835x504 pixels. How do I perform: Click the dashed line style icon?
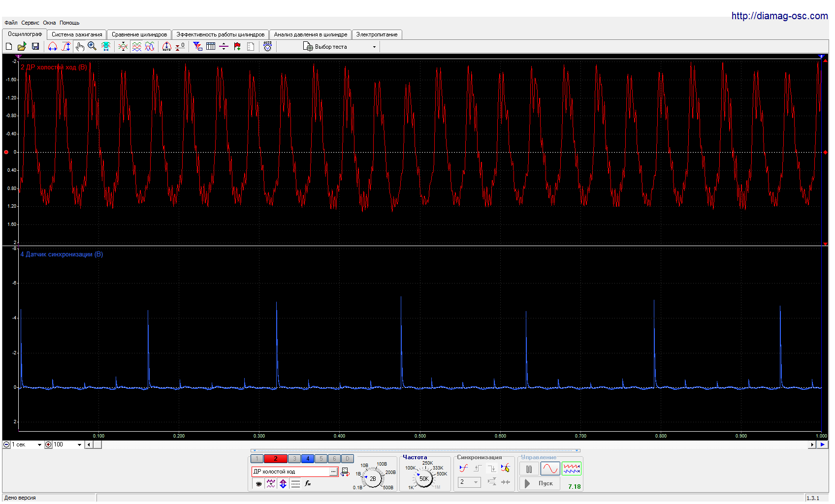(295, 484)
